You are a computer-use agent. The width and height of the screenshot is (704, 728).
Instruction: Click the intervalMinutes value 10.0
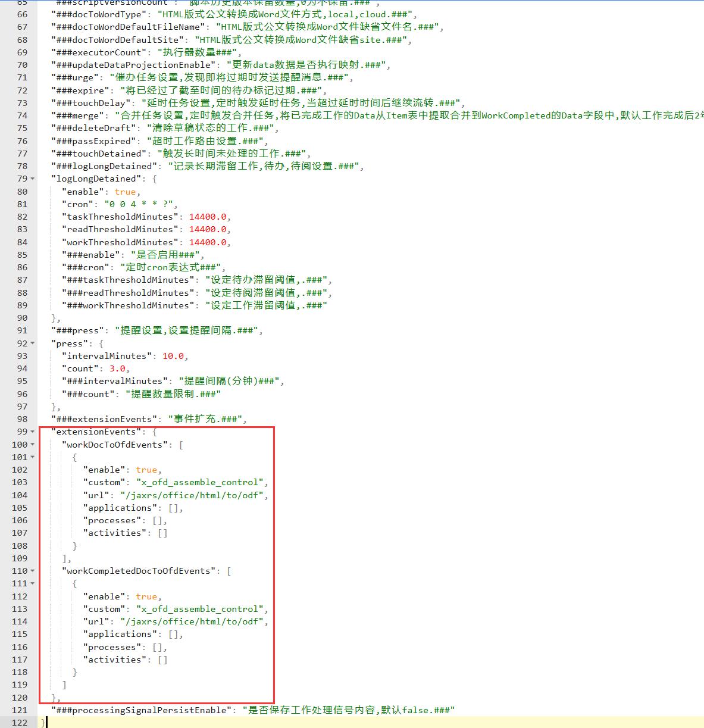coord(173,356)
